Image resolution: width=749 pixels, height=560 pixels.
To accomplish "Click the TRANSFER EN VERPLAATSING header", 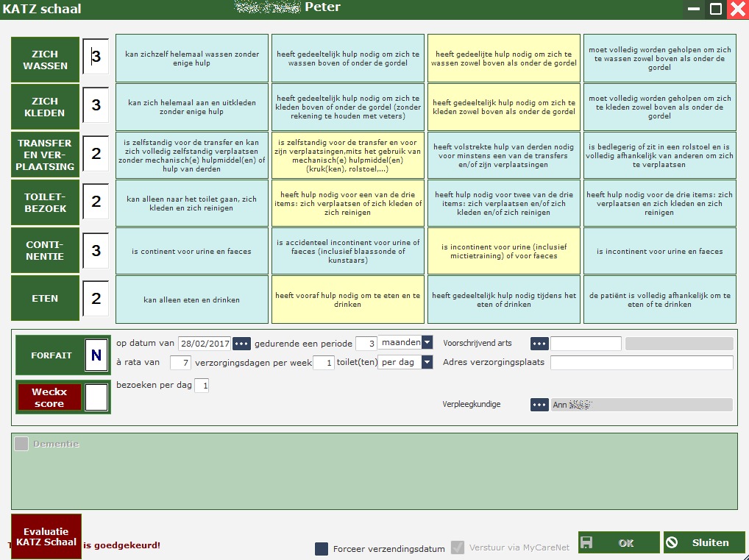I will [x=46, y=155].
